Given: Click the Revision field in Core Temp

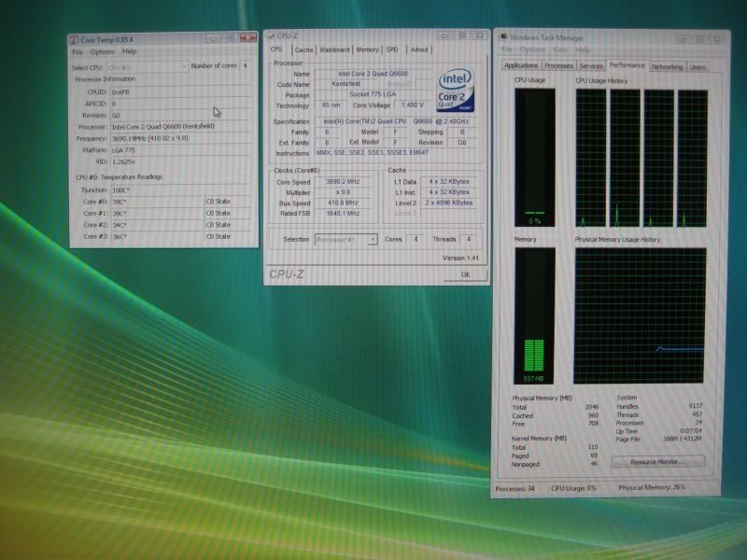Looking at the screenshot, I should (x=180, y=115).
